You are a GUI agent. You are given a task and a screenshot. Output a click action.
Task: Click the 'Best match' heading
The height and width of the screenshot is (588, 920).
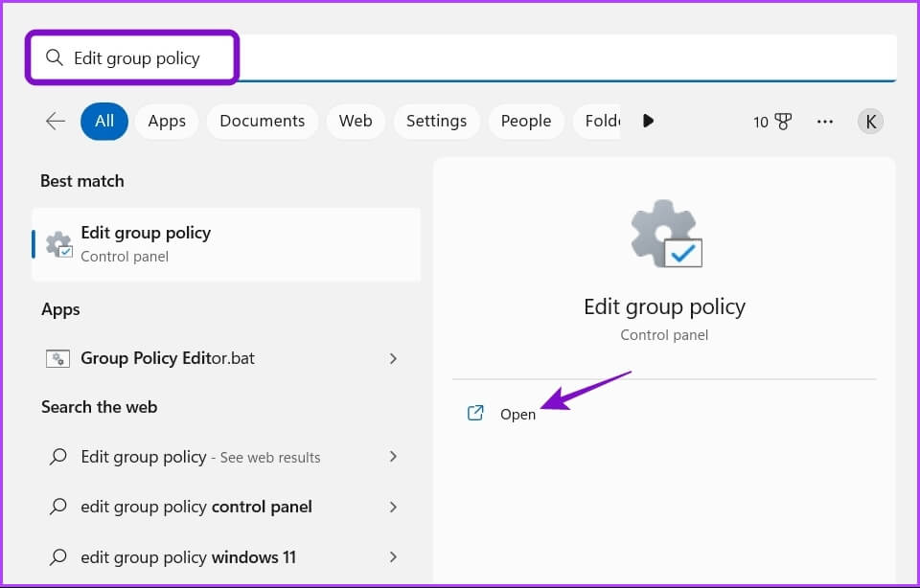point(82,181)
